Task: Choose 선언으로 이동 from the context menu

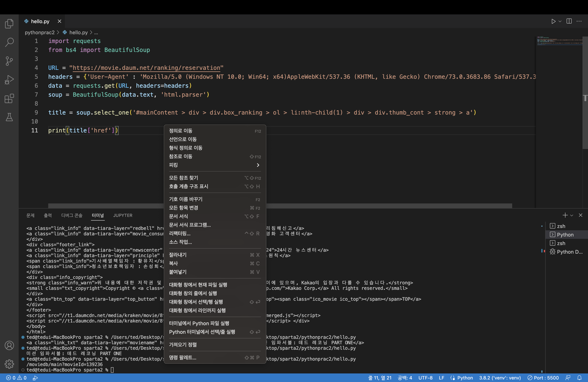Action: coord(215,139)
